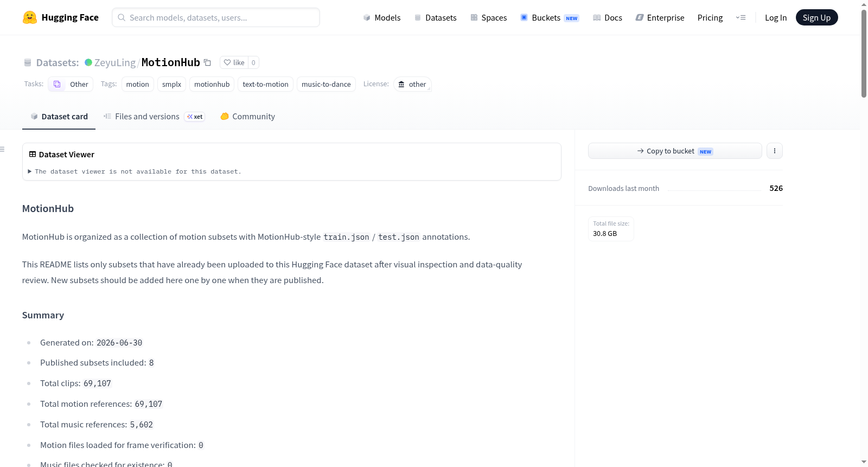Screen dimensions: 868x467
Task: Click the like count 0
Action: [253, 62]
